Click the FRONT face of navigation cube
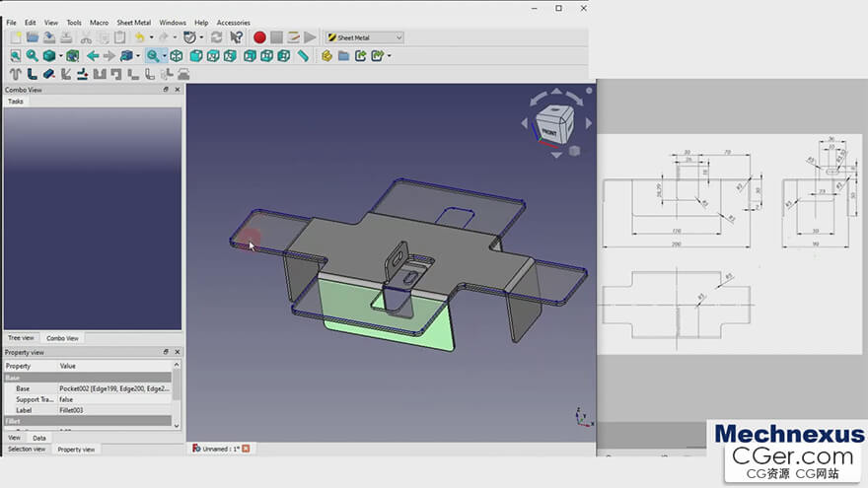Image resolution: width=868 pixels, height=488 pixels. pos(549,130)
